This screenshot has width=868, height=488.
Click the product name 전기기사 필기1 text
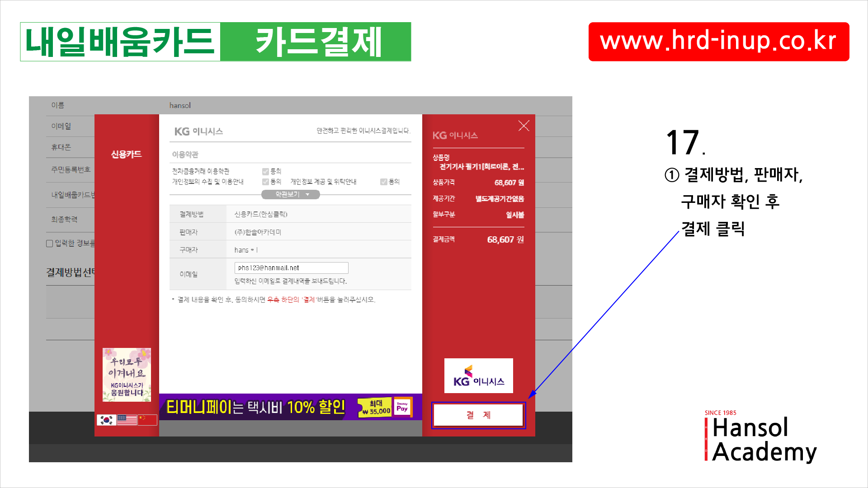[482, 167]
